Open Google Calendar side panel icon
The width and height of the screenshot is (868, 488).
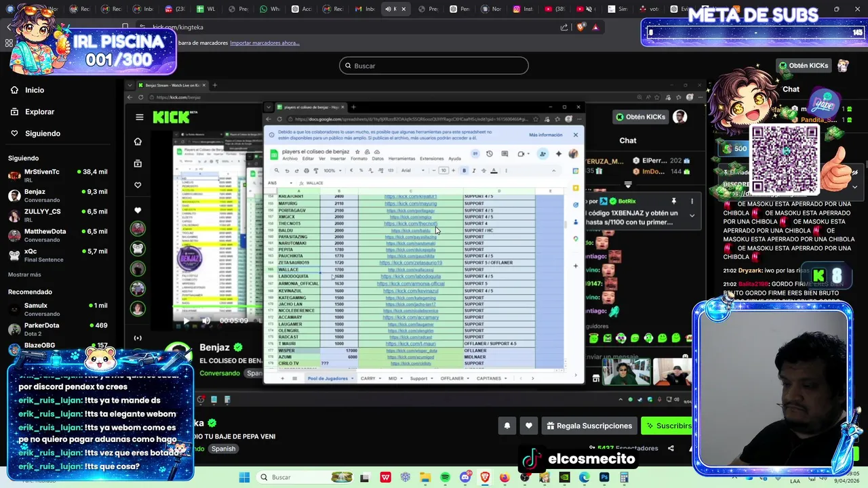coord(576,170)
